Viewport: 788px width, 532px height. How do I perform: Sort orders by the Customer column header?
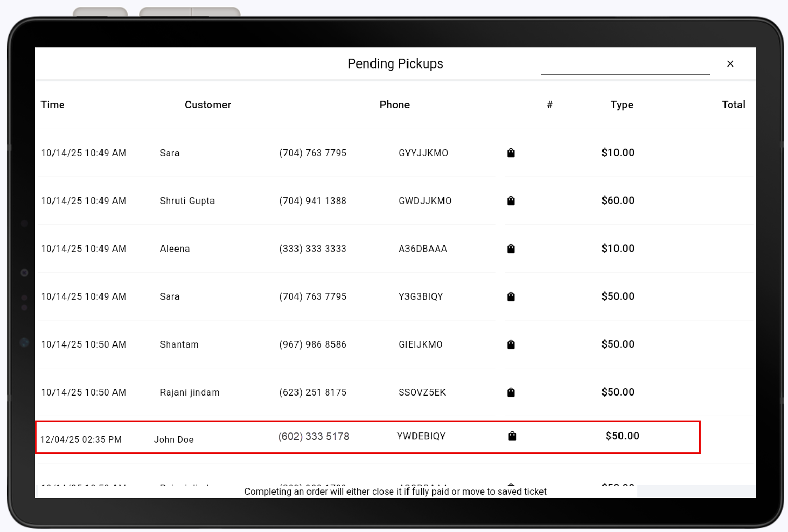(x=208, y=104)
